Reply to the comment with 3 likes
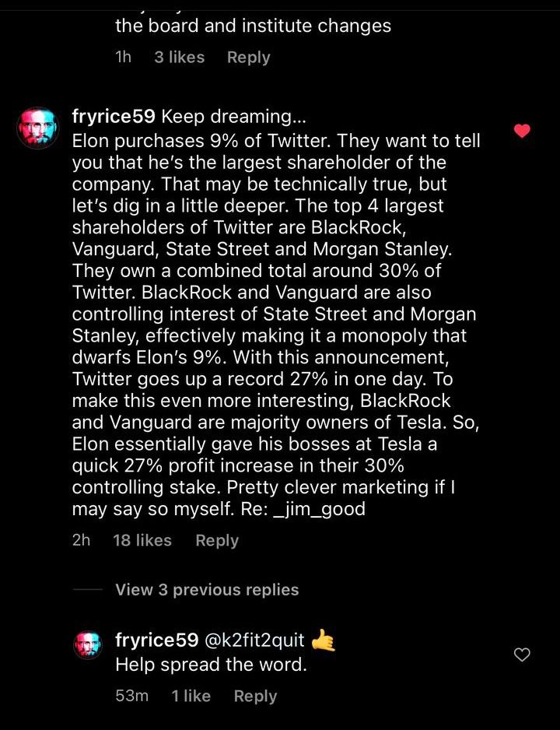Image resolution: width=560 pixels, height=730 pixels. pos(248,57)
